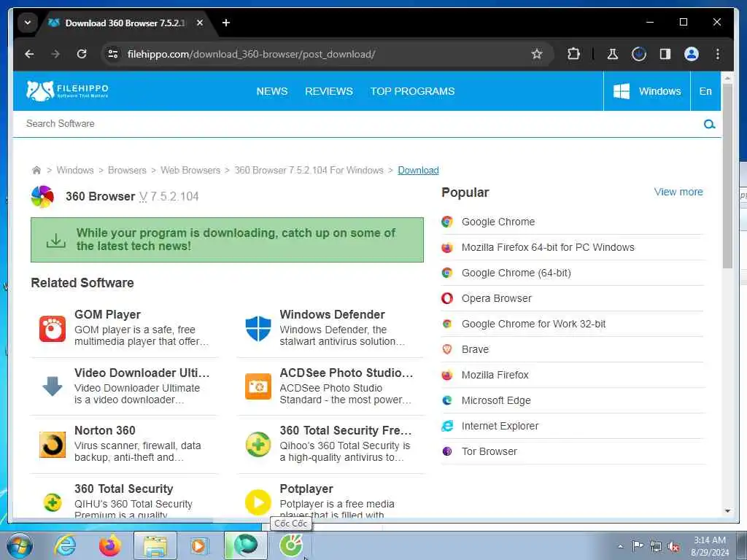Open the TOP PROGRAMS menu item
The height and width of the screenshot is (560, 747).
pos(413,91)
